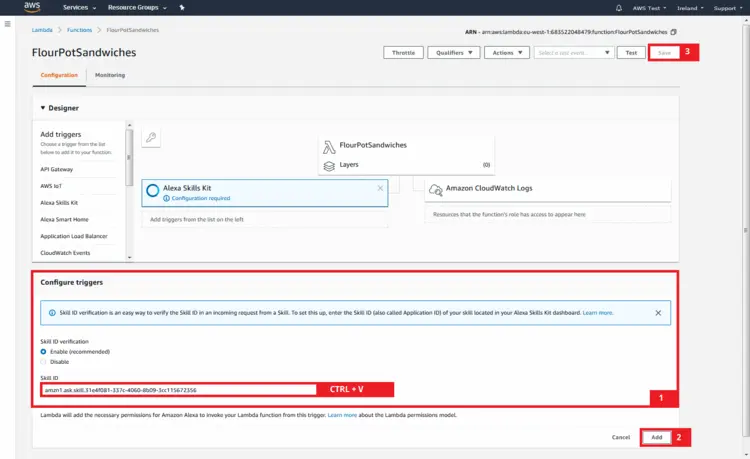This screenshot has height=459, width=750.
Task: Open the AWS Test account menu
Action: click(x=649, y=8)
